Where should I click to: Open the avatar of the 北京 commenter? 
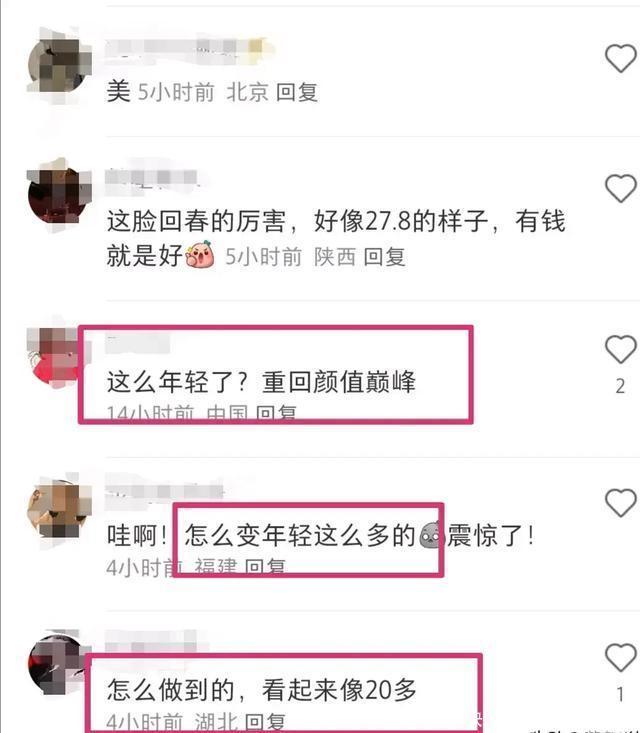point(58,66)
